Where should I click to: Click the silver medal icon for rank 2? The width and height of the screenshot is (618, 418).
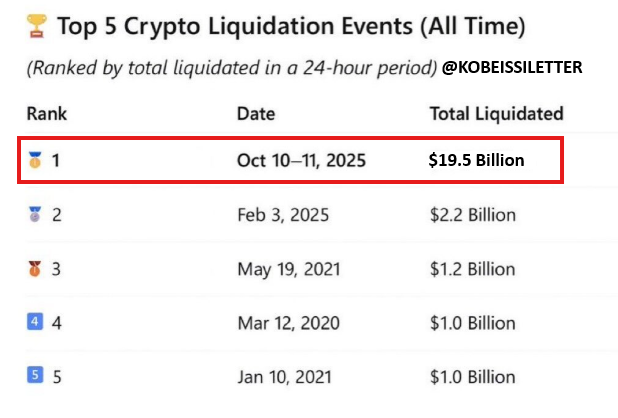click(36, 215)
